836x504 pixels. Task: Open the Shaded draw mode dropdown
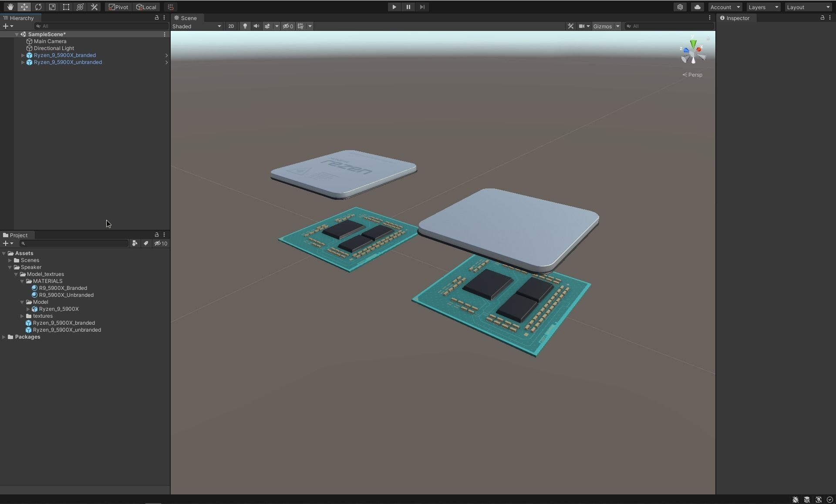click(x=197, y=26)
